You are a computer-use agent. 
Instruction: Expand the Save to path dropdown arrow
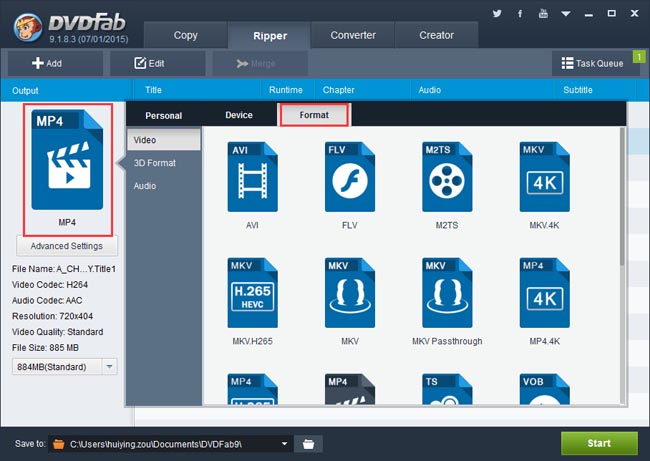pos(284,444)
